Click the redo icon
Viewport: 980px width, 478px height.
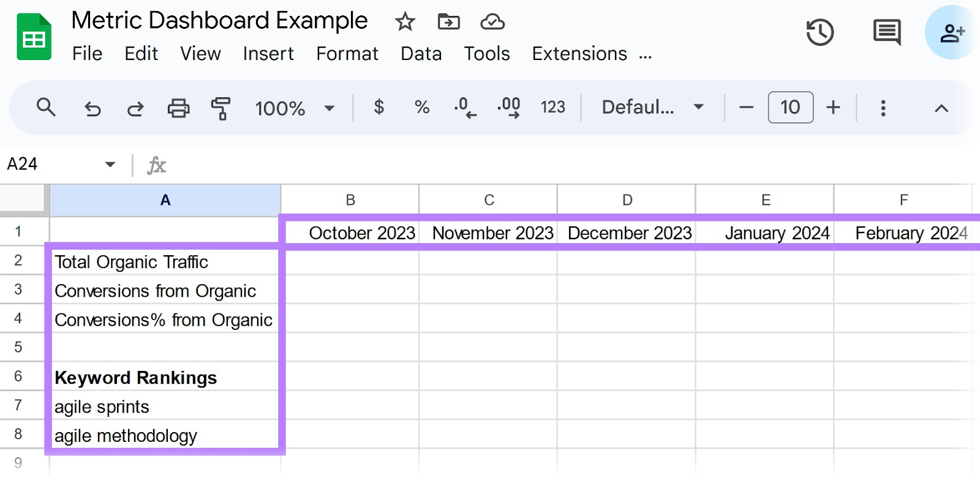pyautogui.click(x=134, y=107)
